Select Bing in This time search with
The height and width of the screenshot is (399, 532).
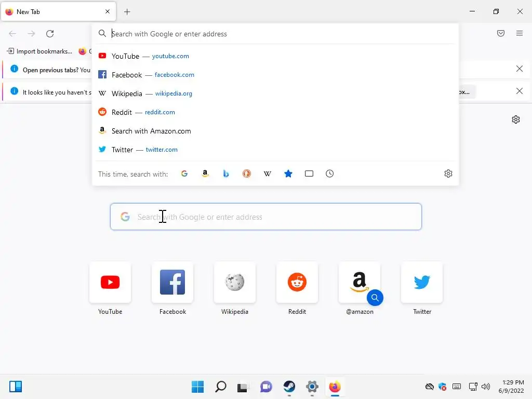(226, 174)
